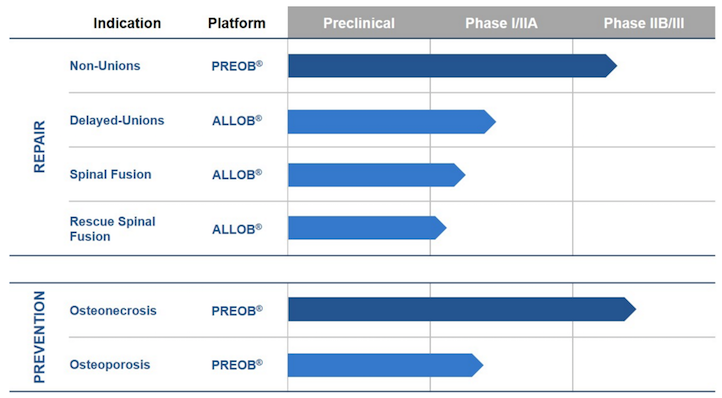Select the Phase I/IIA column header
722x398 pixels.
(501, 23)
